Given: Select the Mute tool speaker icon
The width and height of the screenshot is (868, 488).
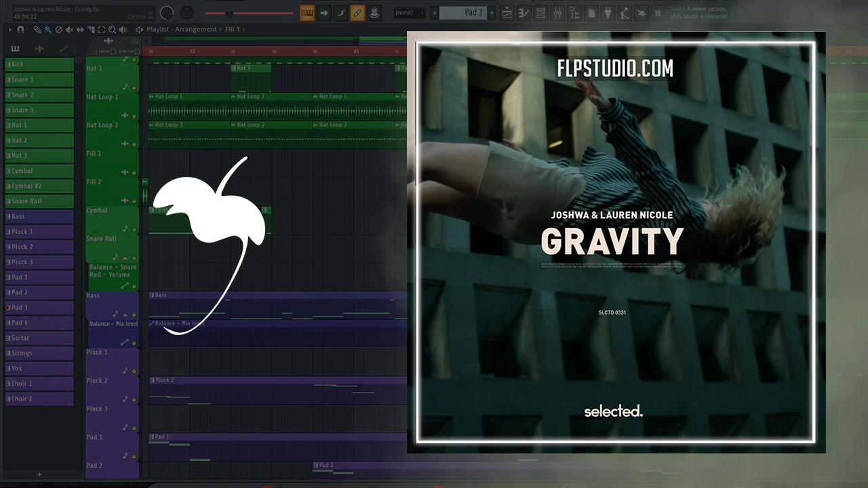Looking at the screenshot, I should [68, 30].
